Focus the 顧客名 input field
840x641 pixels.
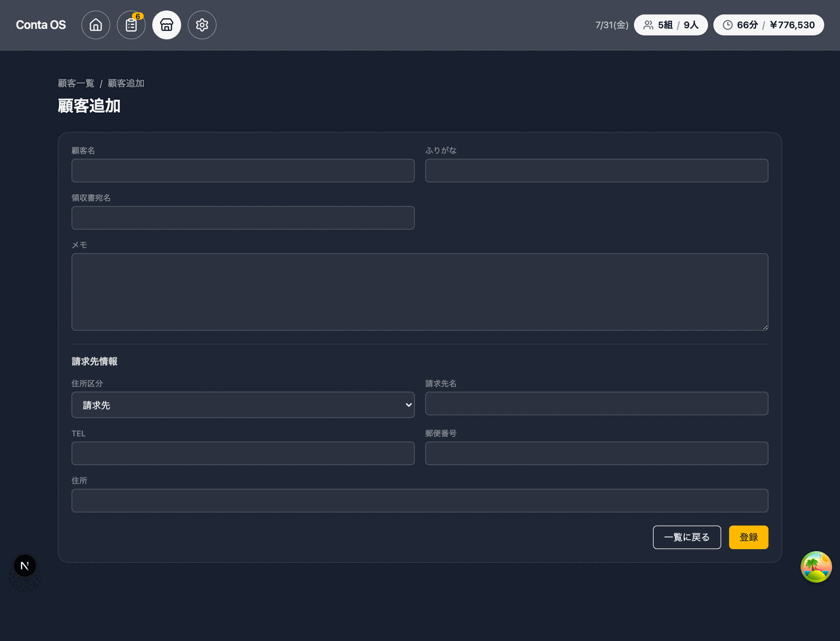pyautogui.click(x=243, y=171)
